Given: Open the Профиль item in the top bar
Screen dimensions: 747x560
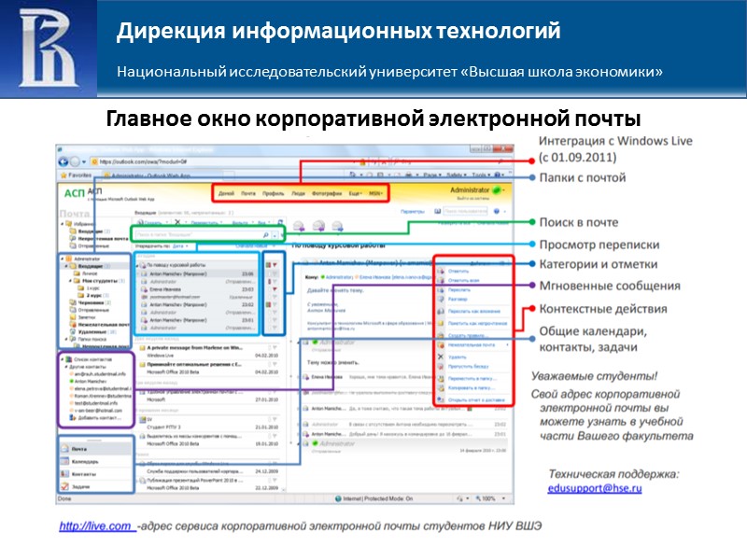Looking at the screenshot, I should (x=274, y=193).
